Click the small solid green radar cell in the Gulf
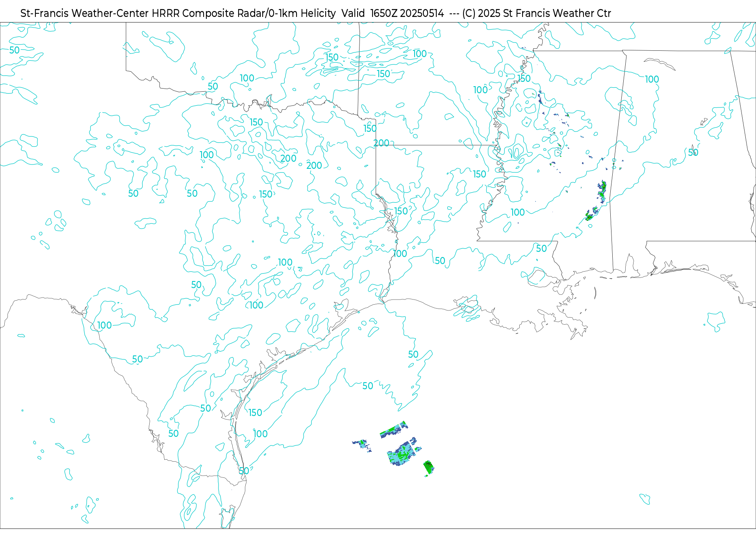The image size is (756, 551). (429, 468)
